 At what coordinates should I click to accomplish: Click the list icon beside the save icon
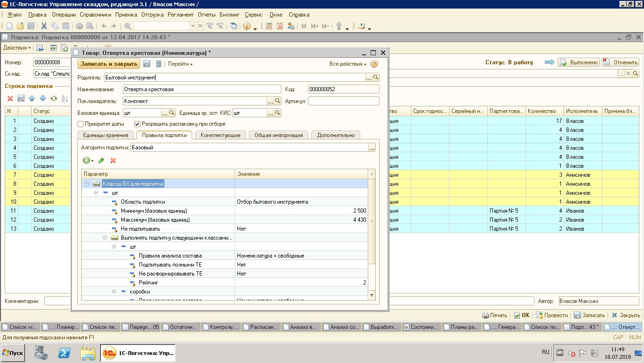[159, 64]
